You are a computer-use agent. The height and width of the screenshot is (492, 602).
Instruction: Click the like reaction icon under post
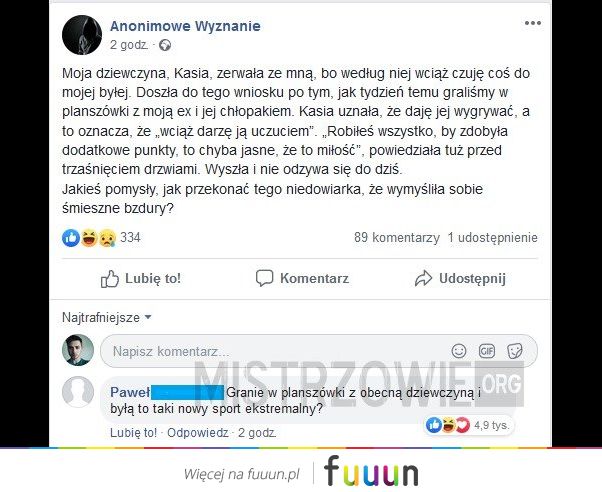tap(71, 238)
